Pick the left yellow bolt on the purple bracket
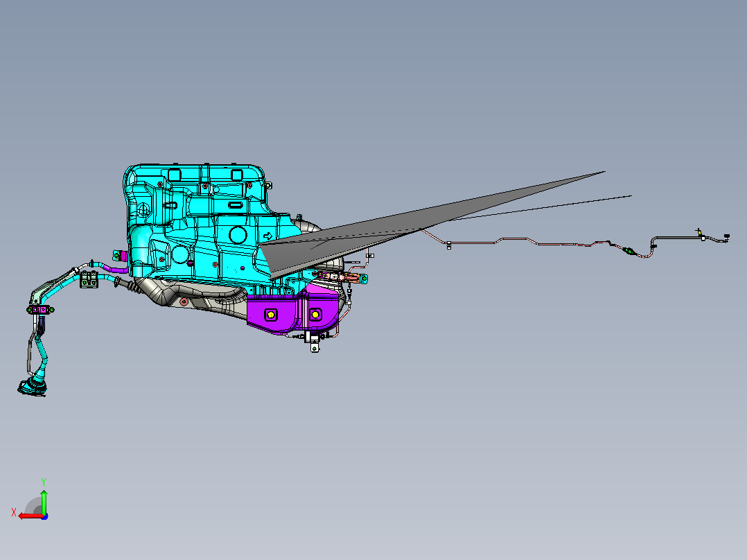The width and height of the screenshot is (747, 560). (x=270, y=315)
